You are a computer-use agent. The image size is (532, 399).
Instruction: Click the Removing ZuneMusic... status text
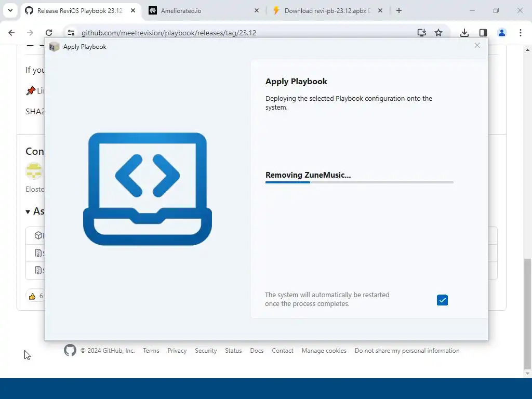click(x=308, y=175)
